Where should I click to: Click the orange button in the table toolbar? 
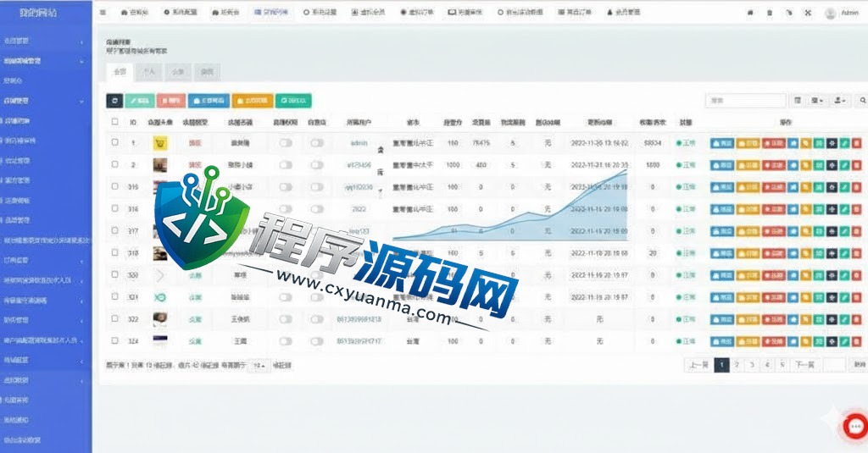pos(253,101)
